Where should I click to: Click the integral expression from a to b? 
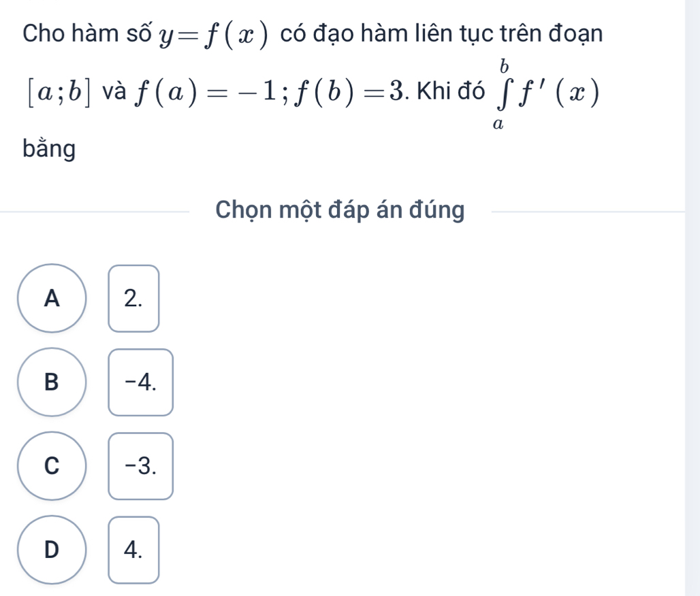[540, 94]
